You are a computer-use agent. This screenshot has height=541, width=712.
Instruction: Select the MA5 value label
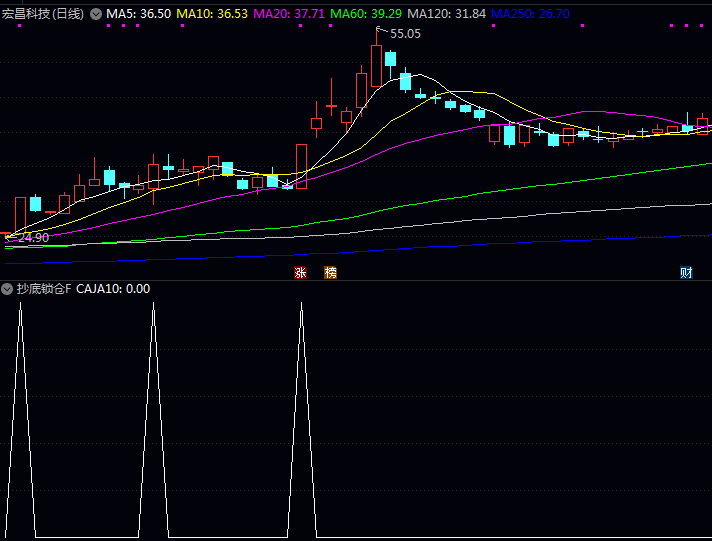click(138, 14)
